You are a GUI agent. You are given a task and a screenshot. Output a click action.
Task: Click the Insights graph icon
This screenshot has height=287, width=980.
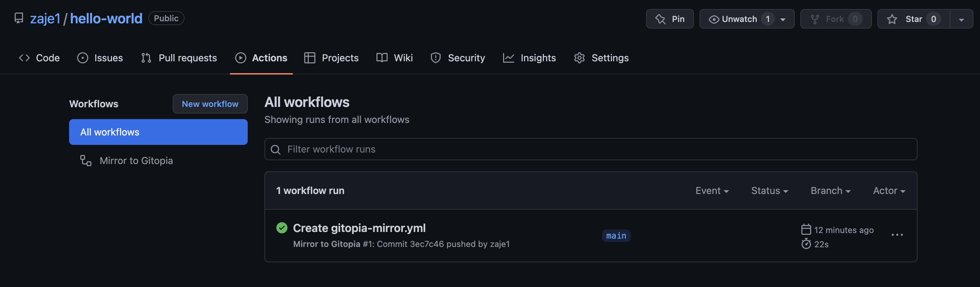(509, 58)
